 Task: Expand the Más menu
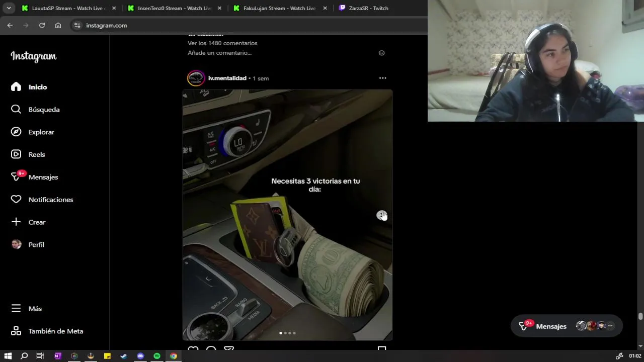pyautogui.click(x=26, y=309)
